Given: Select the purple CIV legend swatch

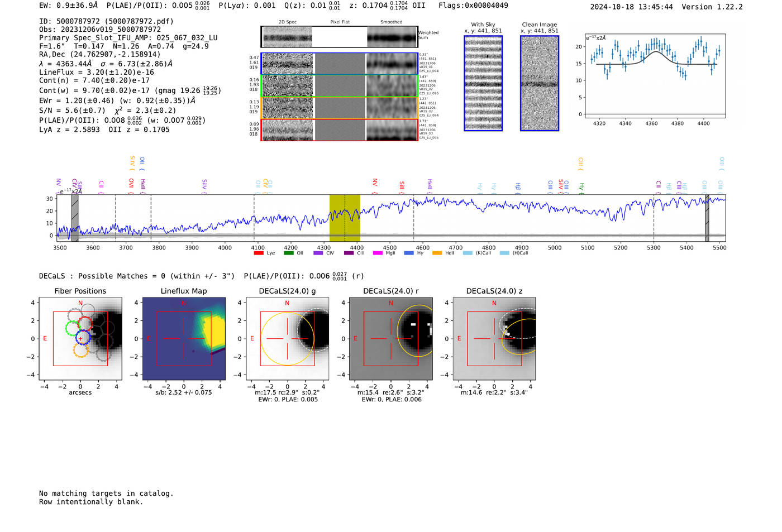Looking at the screenshot, I should coord(318,253).
